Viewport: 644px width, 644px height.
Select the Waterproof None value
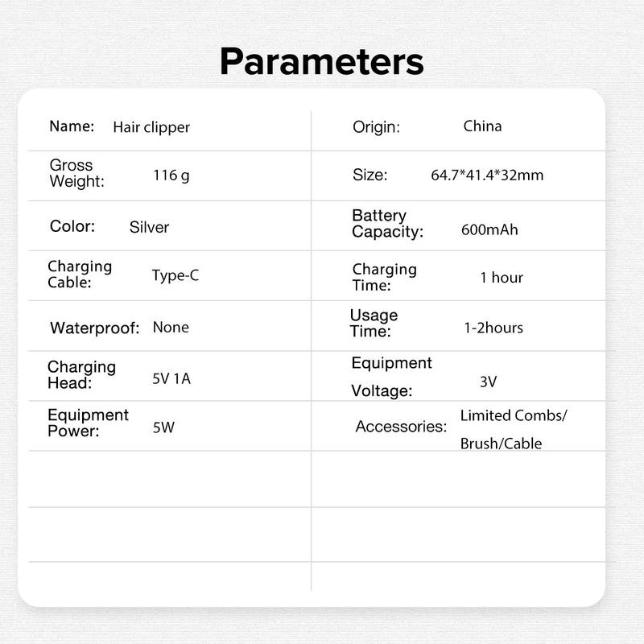171,328
